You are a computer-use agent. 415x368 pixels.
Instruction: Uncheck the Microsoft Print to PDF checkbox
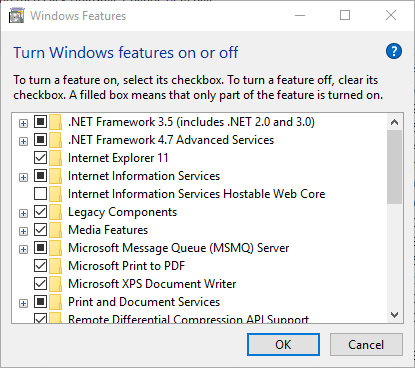[40, 266]
